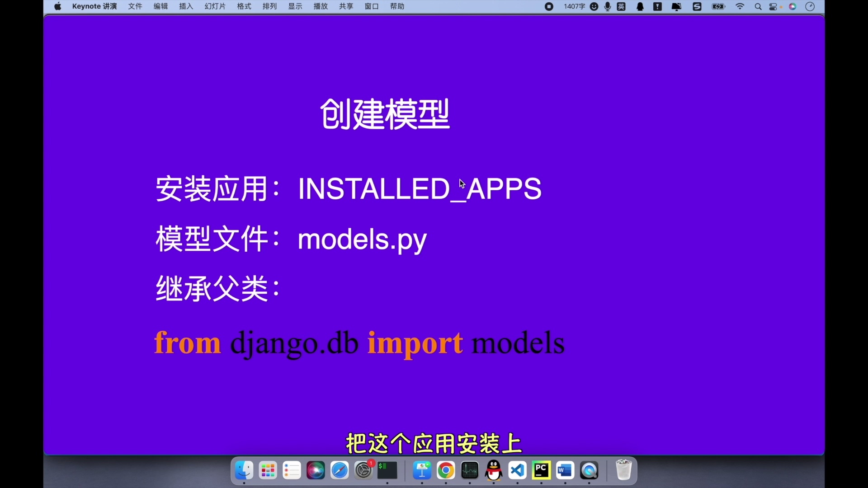
Task: Open Google Chrome in the Dock
Action: (x=446, y=471)
